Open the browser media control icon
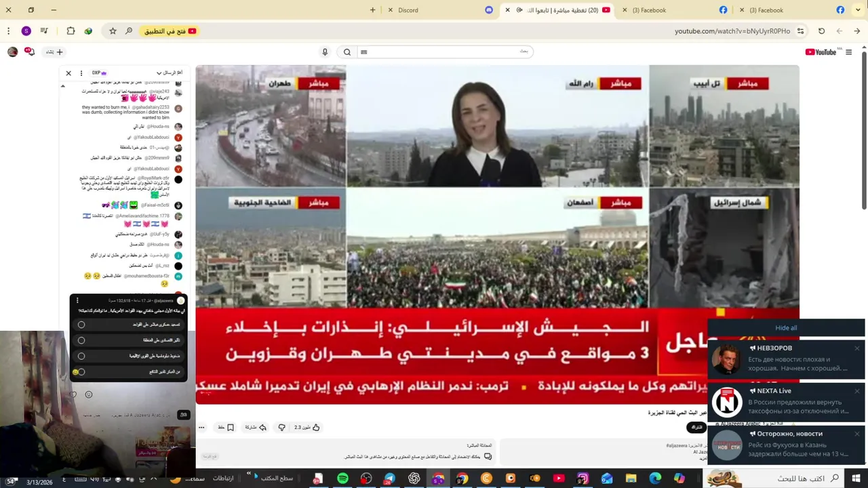Image resolution: width=868 pixels, height=488 pixels. [44, 31]
